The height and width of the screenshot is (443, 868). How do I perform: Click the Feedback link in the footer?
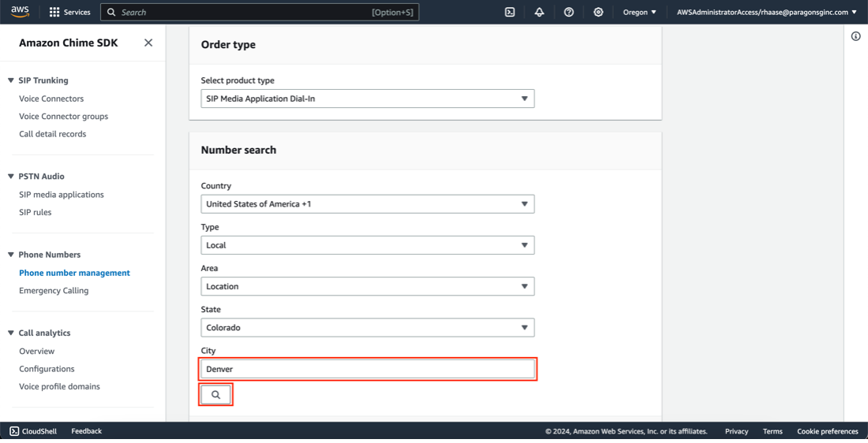86,431
